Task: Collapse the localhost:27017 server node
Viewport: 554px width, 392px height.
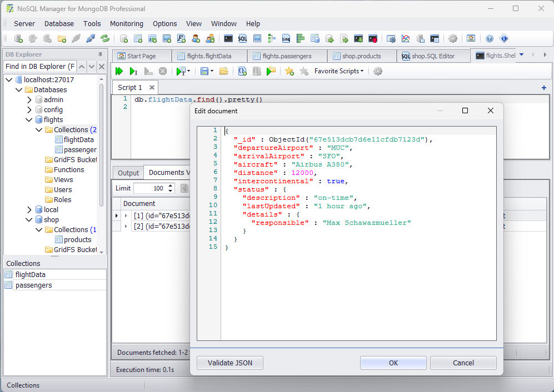Action: click(9, 80)
